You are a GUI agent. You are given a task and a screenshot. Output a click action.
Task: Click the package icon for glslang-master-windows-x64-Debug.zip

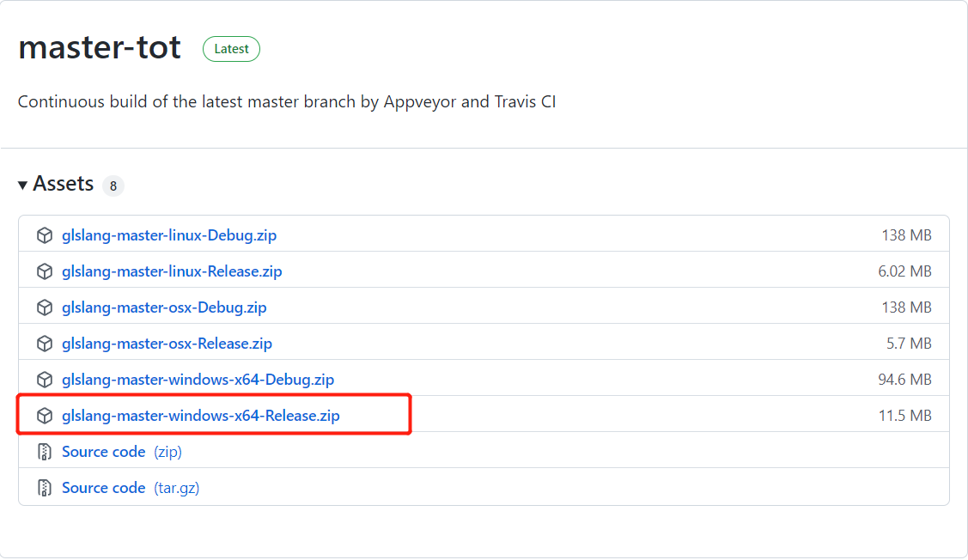coord(44,379)
